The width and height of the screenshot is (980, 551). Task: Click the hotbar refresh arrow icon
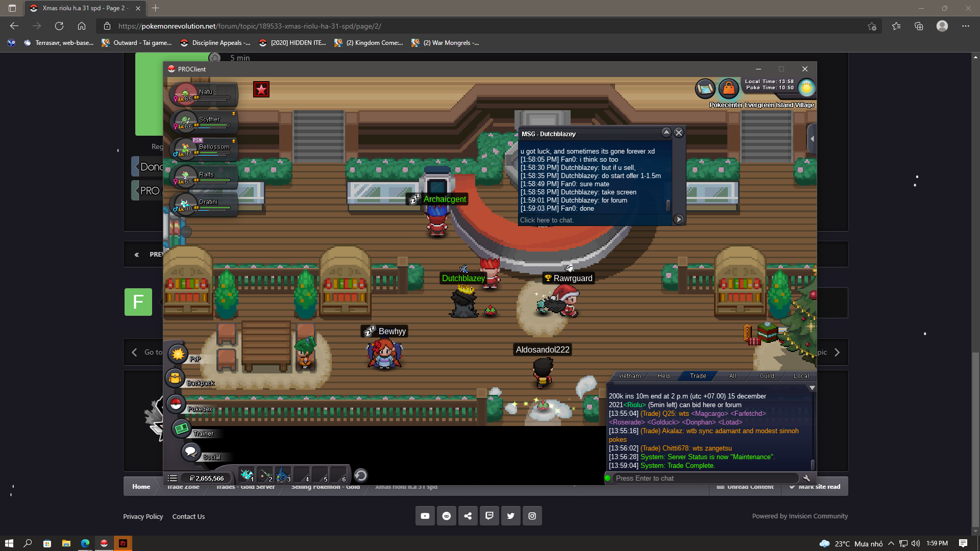point(360,475)
